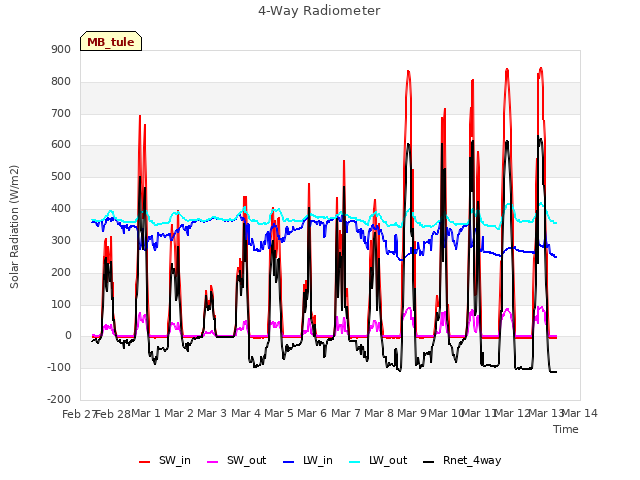Viewport: 640px width, 480px height.
Task: Click the Mar 14 x-axis label
Action: [x=580, y=413]
